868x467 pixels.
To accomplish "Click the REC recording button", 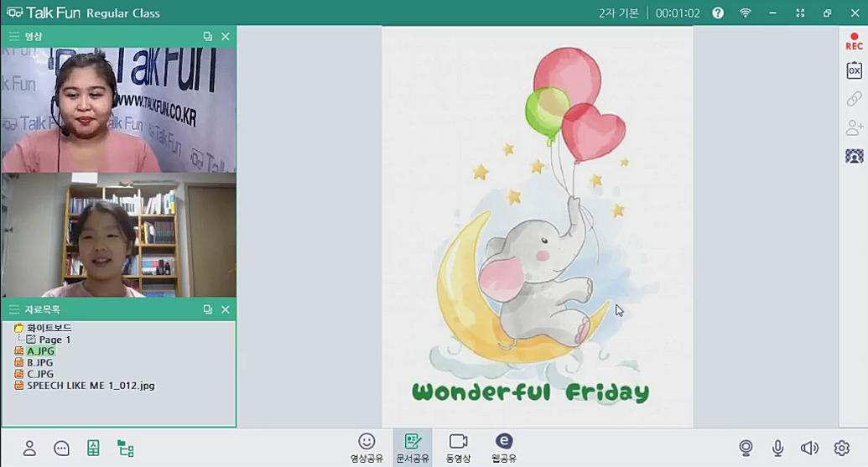I will pyautogui.click(x=854, y=42).
